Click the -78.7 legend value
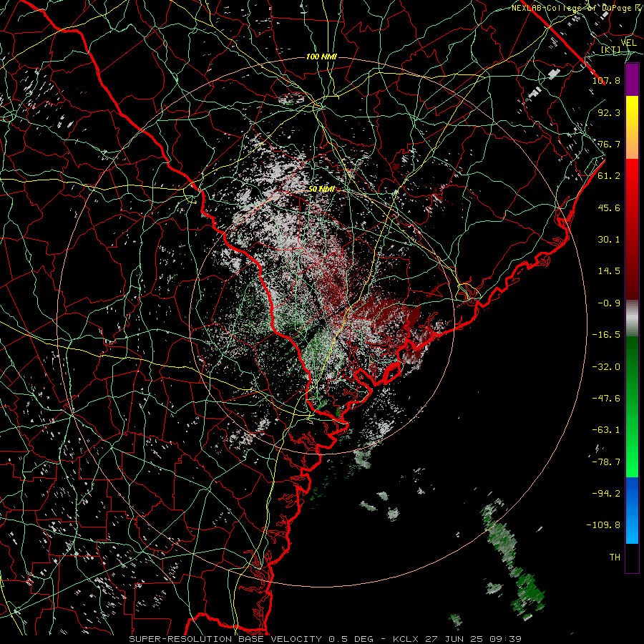The width and height of the screenshot is (644, 644). (x=606, y=462)
